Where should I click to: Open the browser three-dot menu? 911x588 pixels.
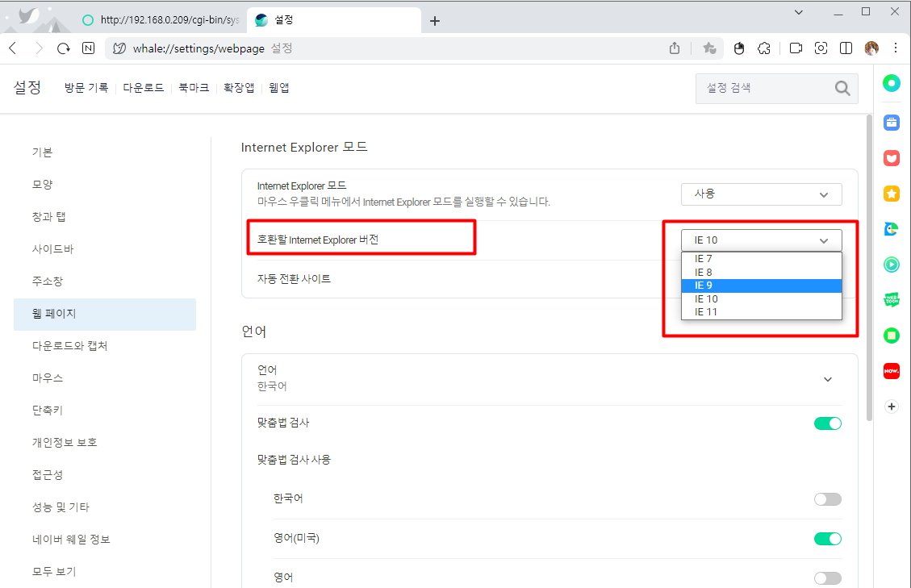(896, 48)
